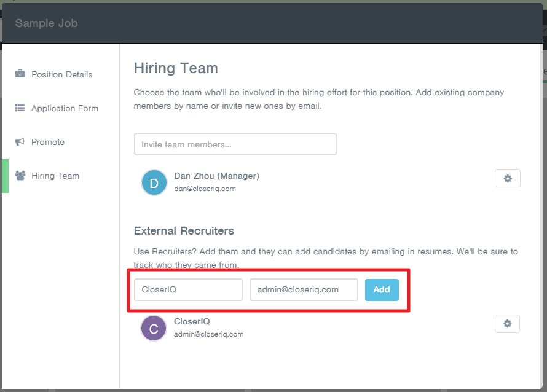
Task: Switch to Position Details section
Action: [x=62, y=74]
